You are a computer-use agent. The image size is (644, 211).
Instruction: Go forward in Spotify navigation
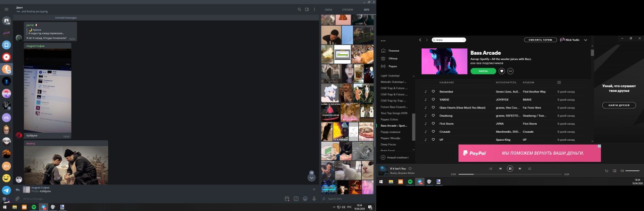click(x=427, y=40)
